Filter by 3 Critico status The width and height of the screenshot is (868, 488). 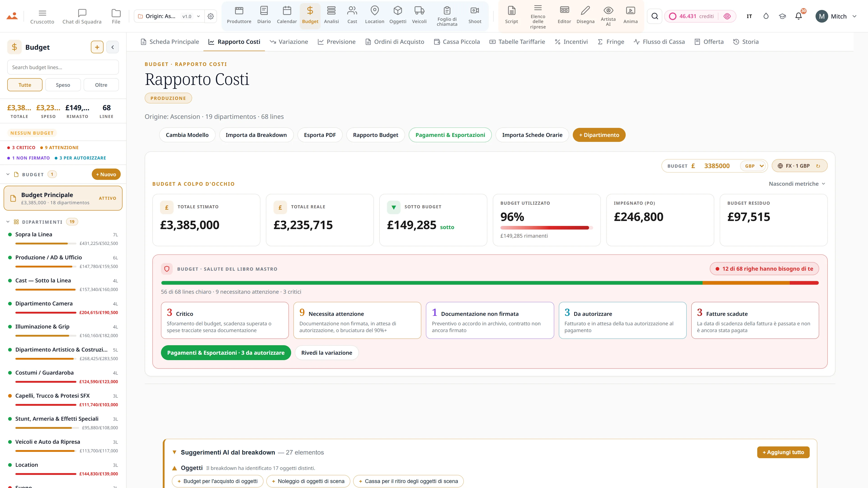point(21,148)
